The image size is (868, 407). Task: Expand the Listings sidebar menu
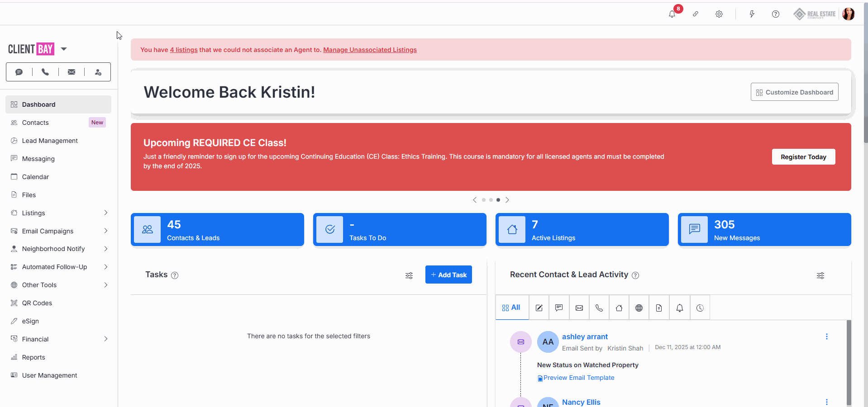pos(105,213)
